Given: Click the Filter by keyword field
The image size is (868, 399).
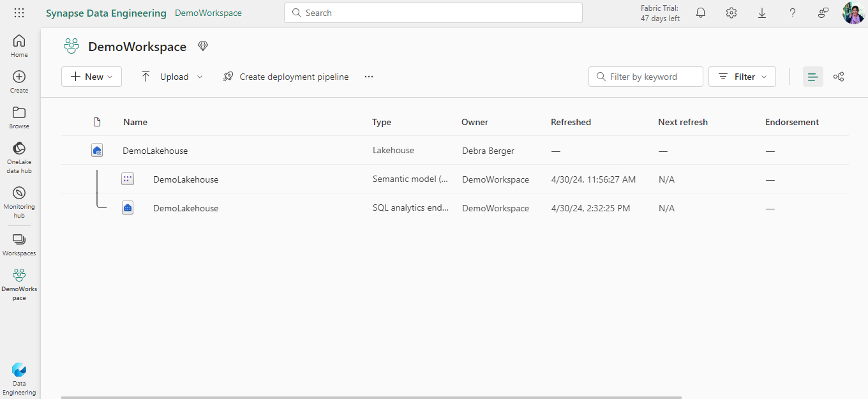Looking at the screenshot, I should [x=646, y=77].
